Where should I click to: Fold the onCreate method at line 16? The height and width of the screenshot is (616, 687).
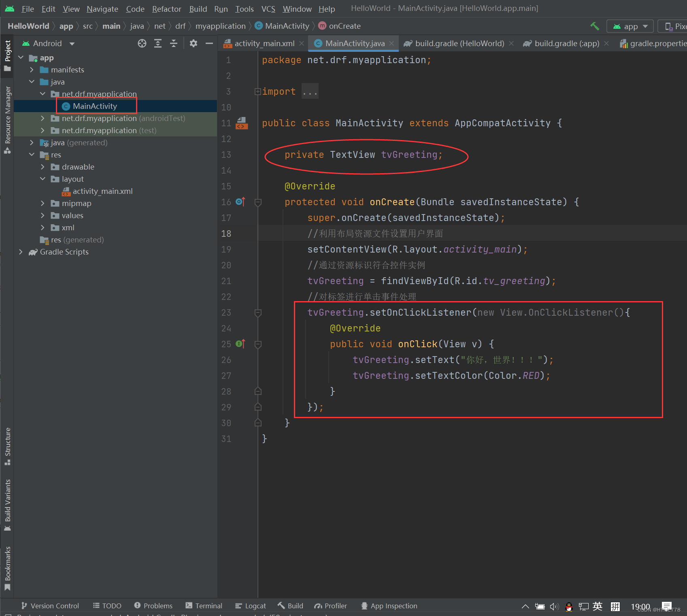[258, 202]
